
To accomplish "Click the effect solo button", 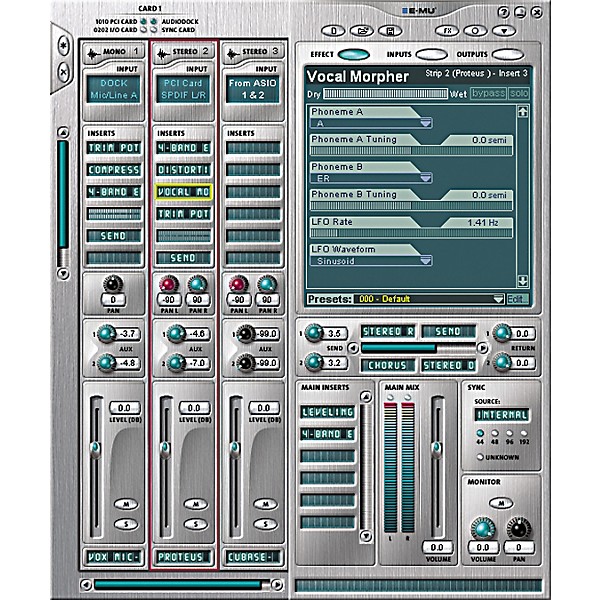I will [x=518, y=93].
